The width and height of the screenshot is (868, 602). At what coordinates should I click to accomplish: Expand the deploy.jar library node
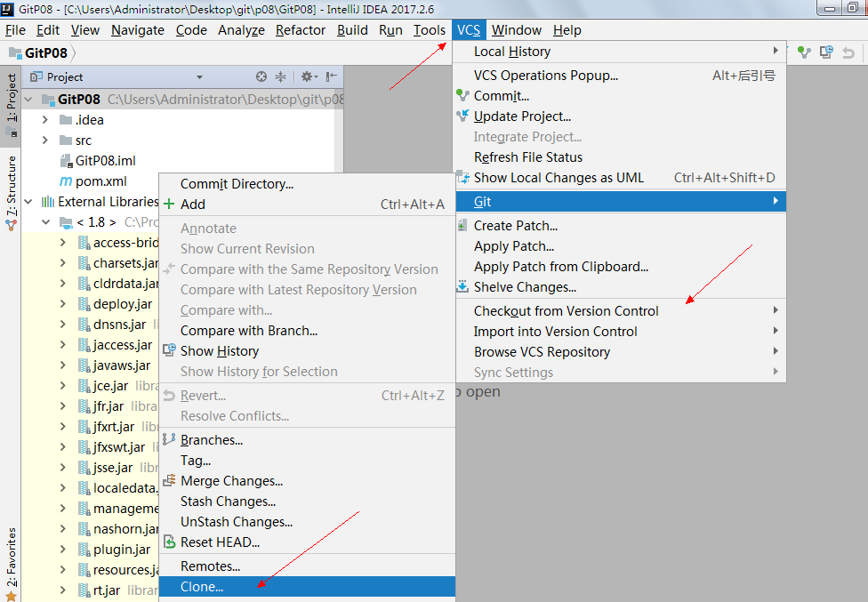point(62,304)
